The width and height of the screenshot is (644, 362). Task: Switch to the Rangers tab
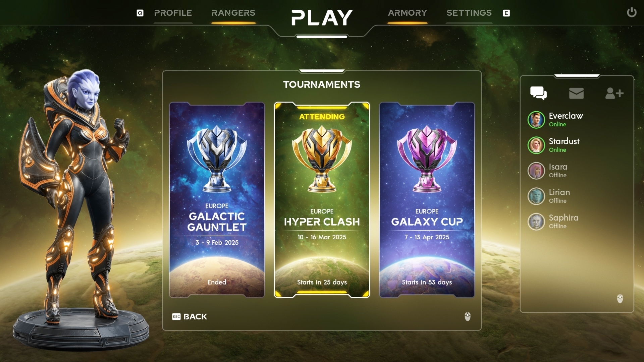233,13
